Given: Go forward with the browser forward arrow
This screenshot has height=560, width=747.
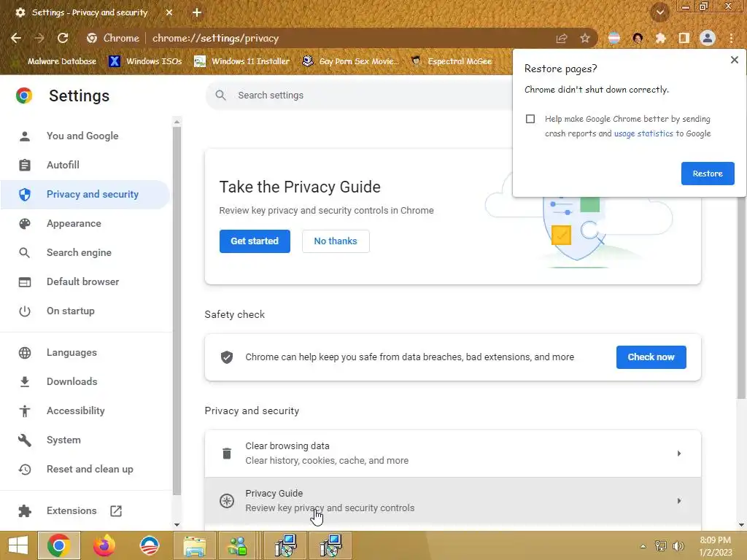Looking at the screenshot, I should [39, 38].
